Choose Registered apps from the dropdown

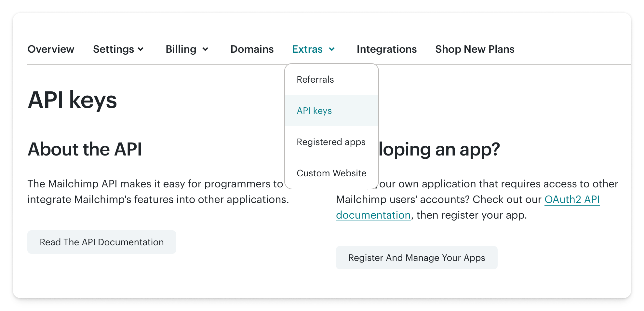(x=331, y=142)
